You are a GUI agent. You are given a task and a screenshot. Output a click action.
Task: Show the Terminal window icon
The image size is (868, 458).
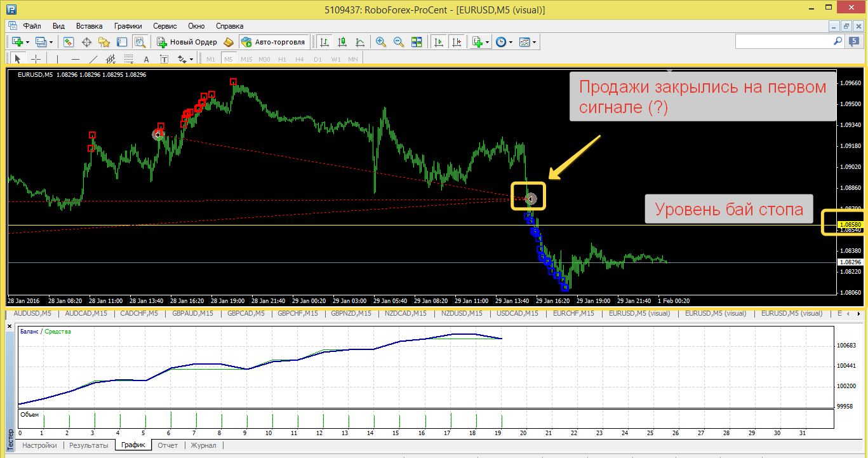pos(122,42)
